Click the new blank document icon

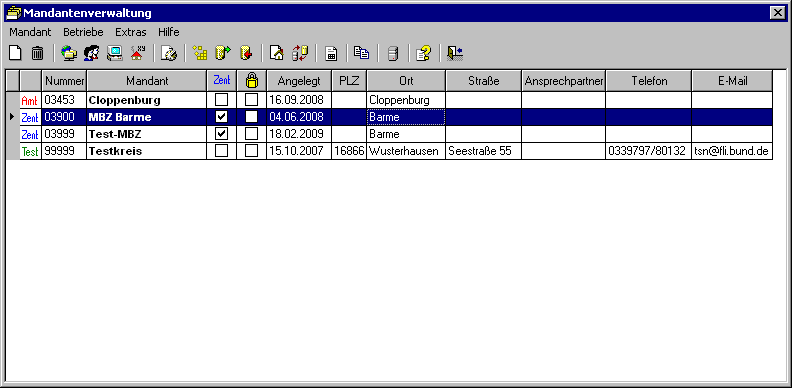(x=17, y=53)
